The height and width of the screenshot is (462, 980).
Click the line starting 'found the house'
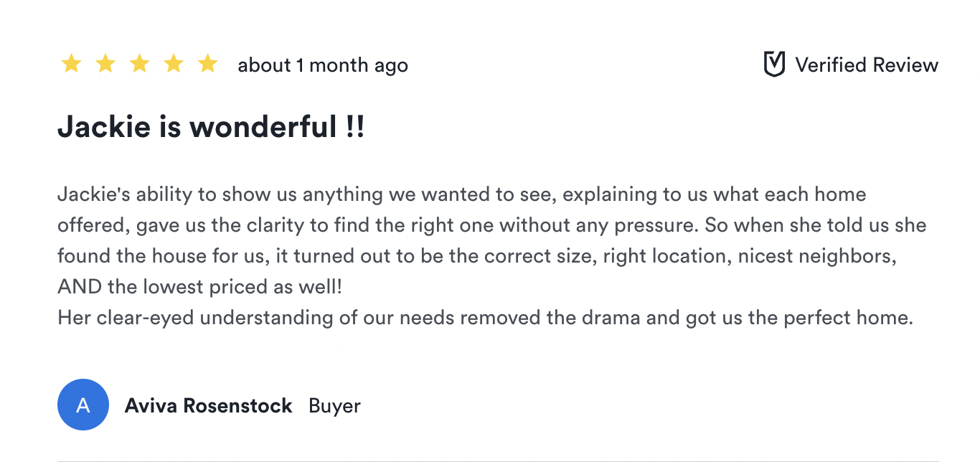(476, 256)
